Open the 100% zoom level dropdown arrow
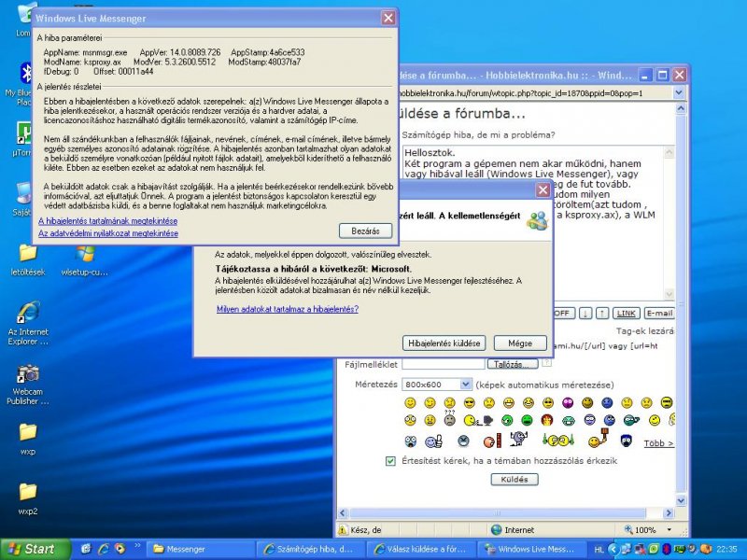 point(669,530)
